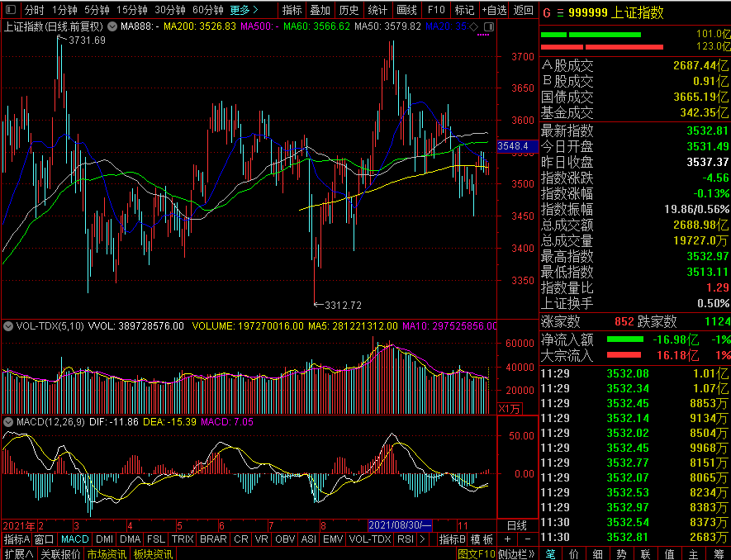Click the multi-window layout icon at top-left
This screenshot has height=560, width=731.
tap(10, 10)
